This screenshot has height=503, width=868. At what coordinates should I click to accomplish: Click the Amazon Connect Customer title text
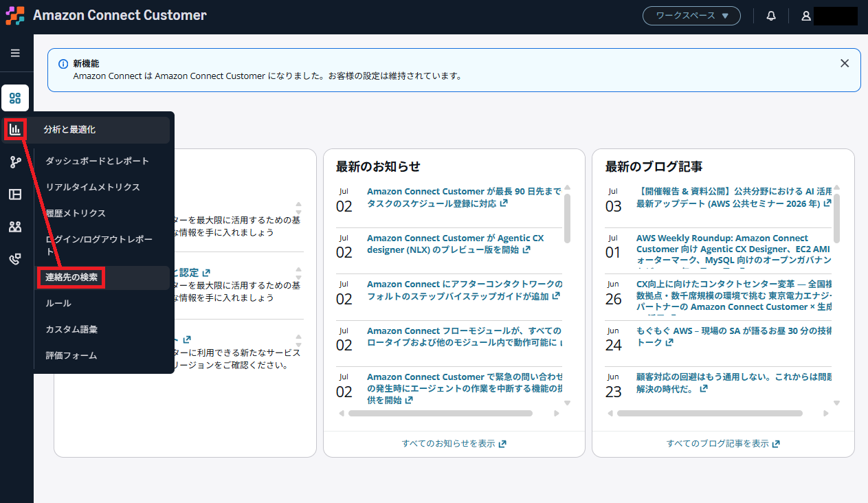click(x=120, y=15)
